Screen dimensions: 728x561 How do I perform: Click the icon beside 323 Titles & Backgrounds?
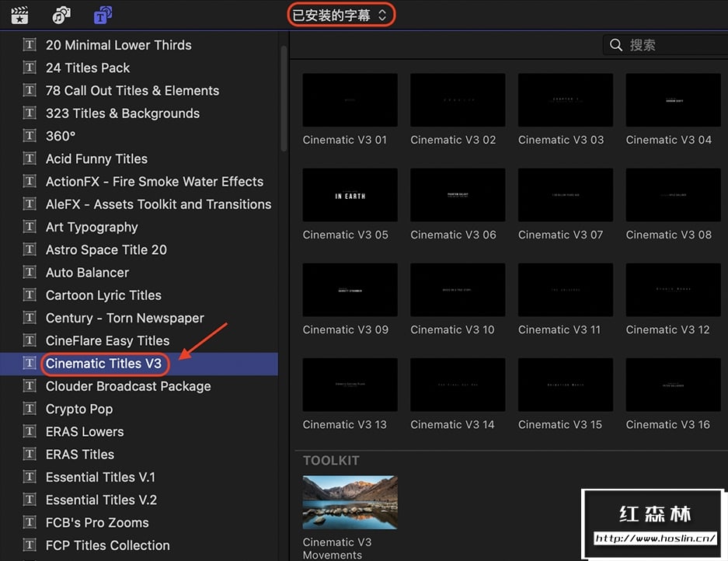30,113
